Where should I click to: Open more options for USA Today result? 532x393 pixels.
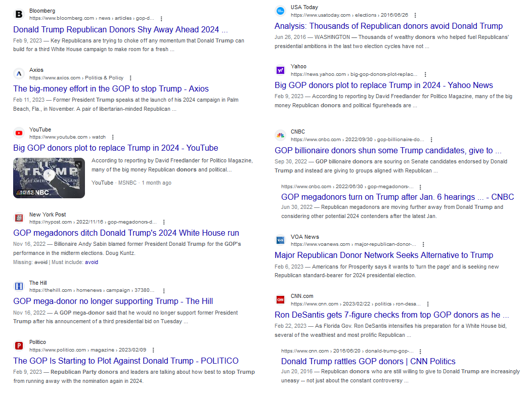pyautogui.click(x=416, y=15)
